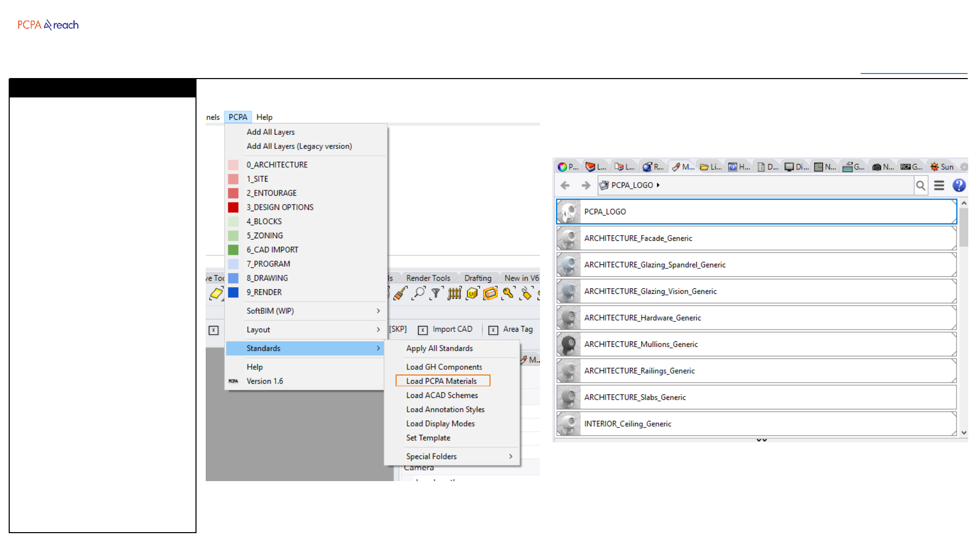The height and width of the screenshot is (551, 980).
Task: Select ARCHITECTURE_Mullions_Generic material thumbnail
Action: click(568, 344)
